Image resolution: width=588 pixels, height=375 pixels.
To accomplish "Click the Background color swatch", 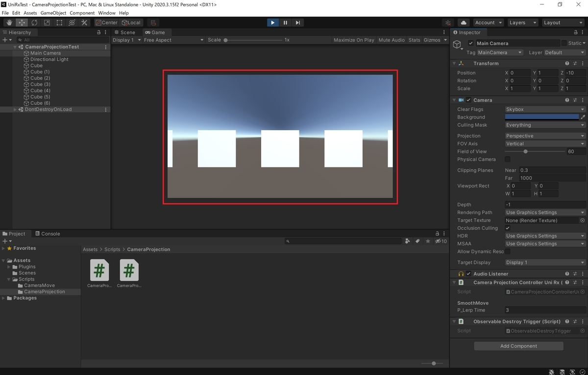I will point(542,117).
